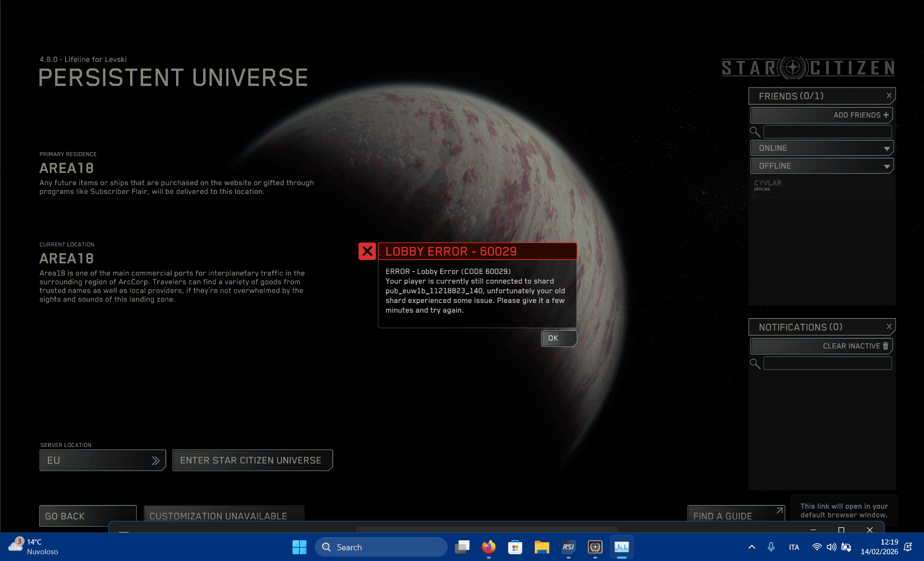Open the clock and calendar
Screen dimensions: 924x561
(879, 547)
